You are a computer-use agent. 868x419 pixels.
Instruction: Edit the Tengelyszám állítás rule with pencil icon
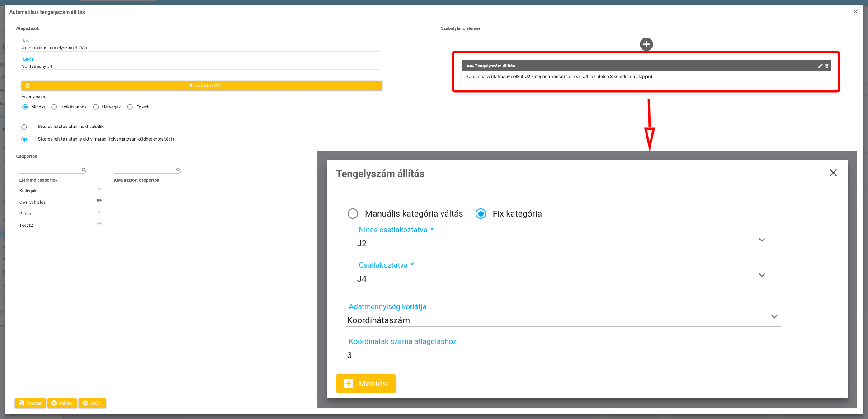[820, 66]
